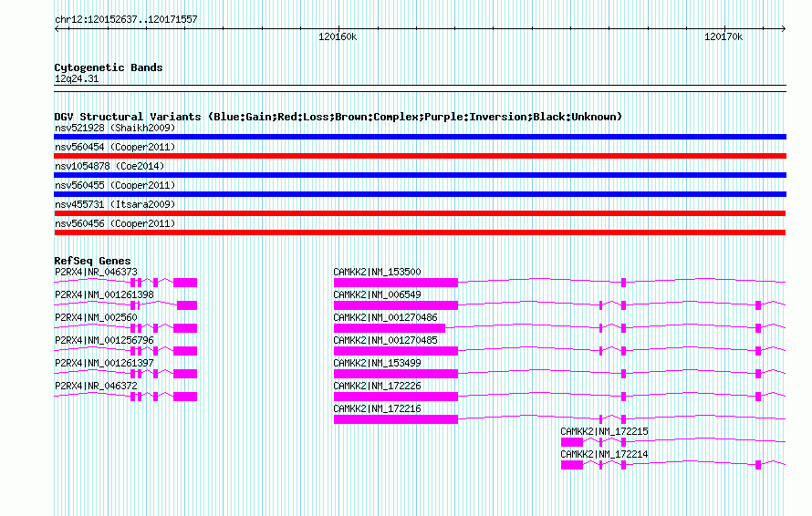The width and height of the screenshot is (812, 516).
Task: Select transcript label CAMKK2|NM_172216
Action: tap(377, 408)
